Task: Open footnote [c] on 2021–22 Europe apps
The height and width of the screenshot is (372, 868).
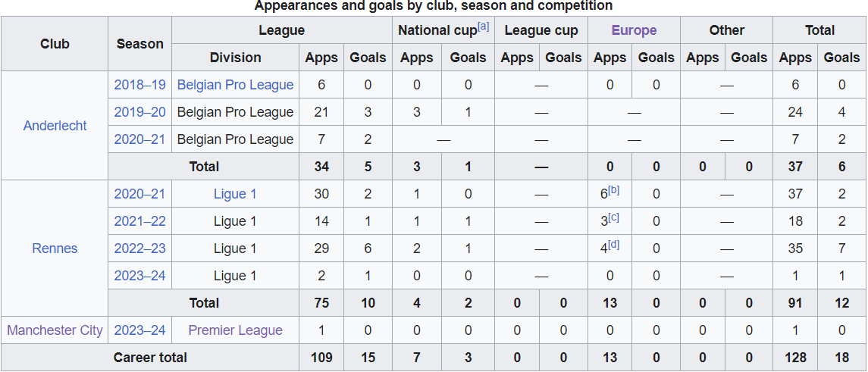Action: pos(613,217)
